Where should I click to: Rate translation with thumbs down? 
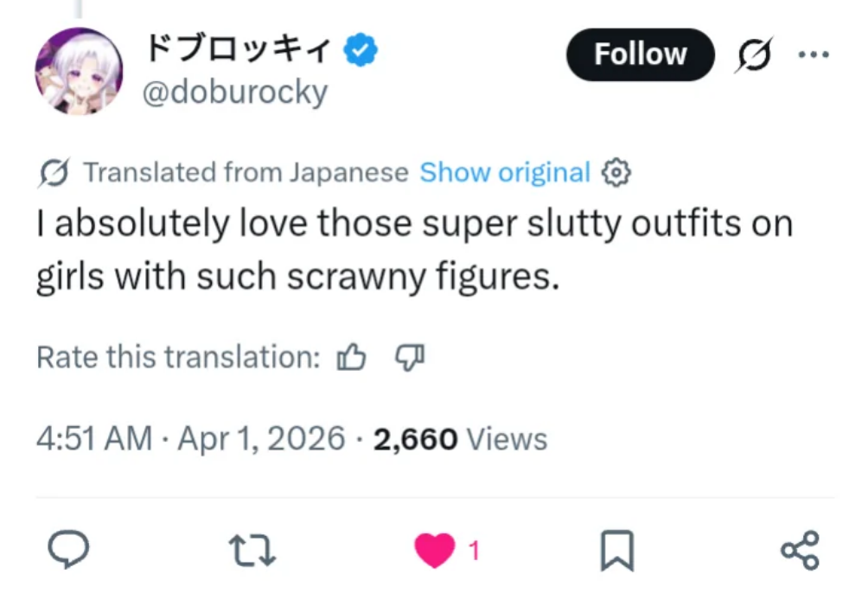click(x=410, y=357)
